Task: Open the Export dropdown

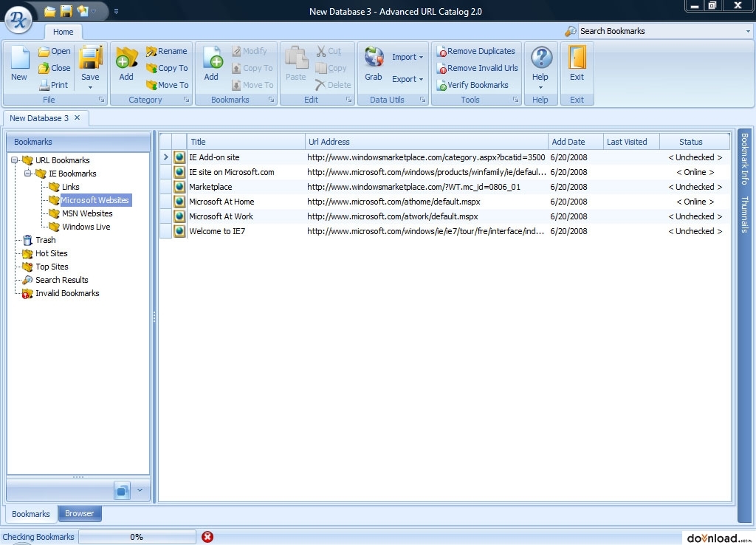Action: (408, 79)
